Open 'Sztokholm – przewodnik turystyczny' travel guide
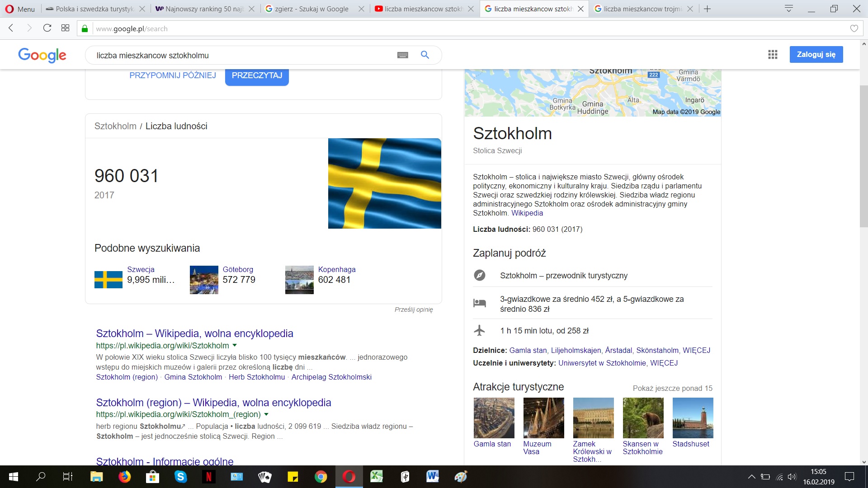 (x=564, y=276)
